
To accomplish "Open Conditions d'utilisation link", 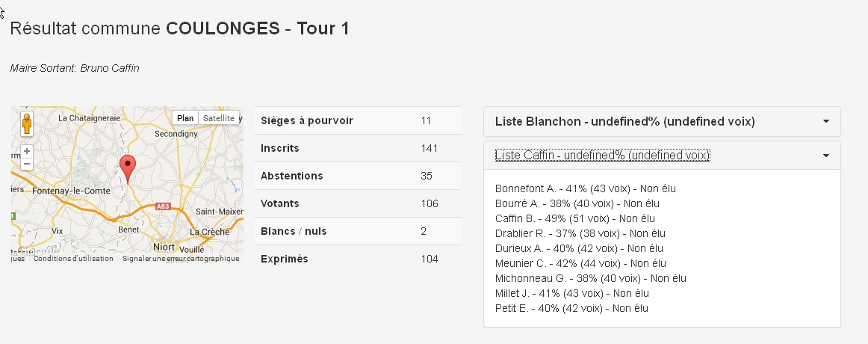I will pos(73,259).
